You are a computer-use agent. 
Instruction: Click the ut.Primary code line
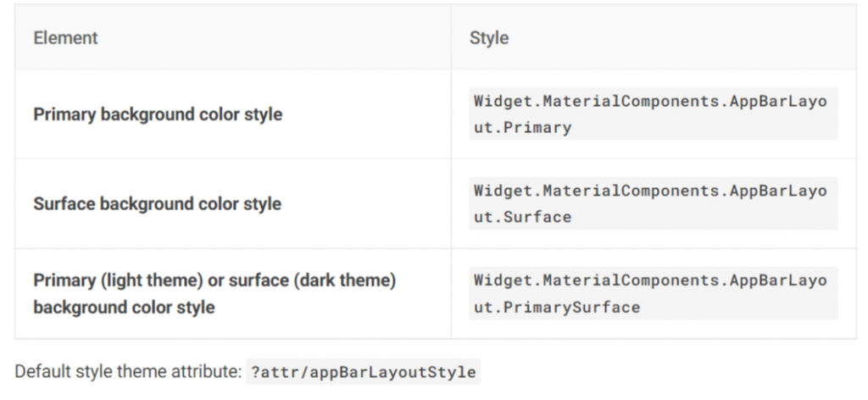(x=523, y=128)
